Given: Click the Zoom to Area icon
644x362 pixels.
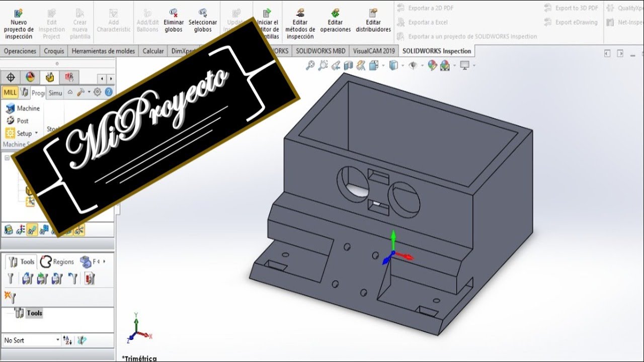Looking at the screenshot, I should click(x=323, y=65).
